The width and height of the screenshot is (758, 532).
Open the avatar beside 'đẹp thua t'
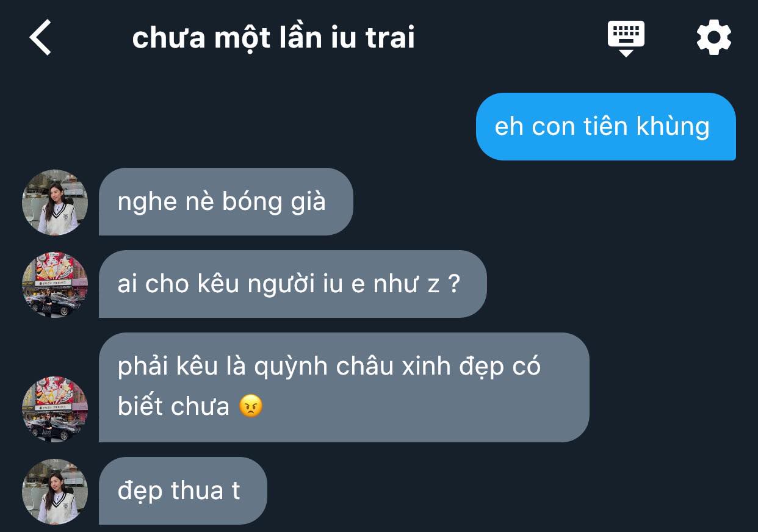[55, 491]
